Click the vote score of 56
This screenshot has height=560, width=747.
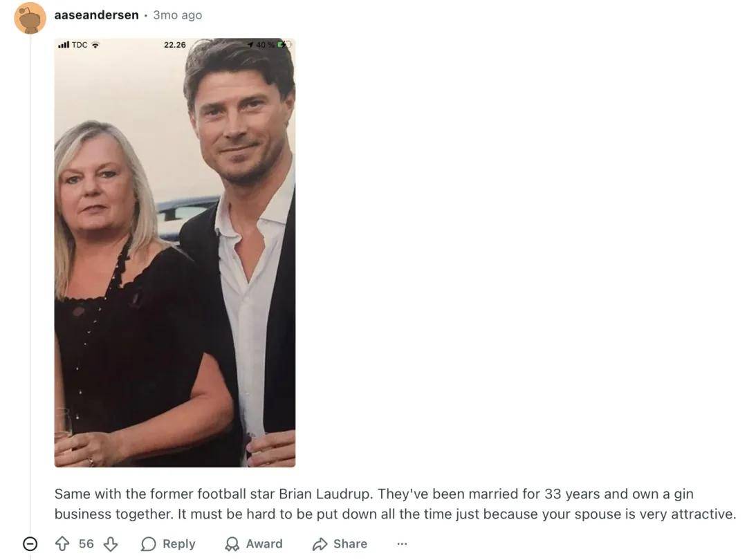86,544
